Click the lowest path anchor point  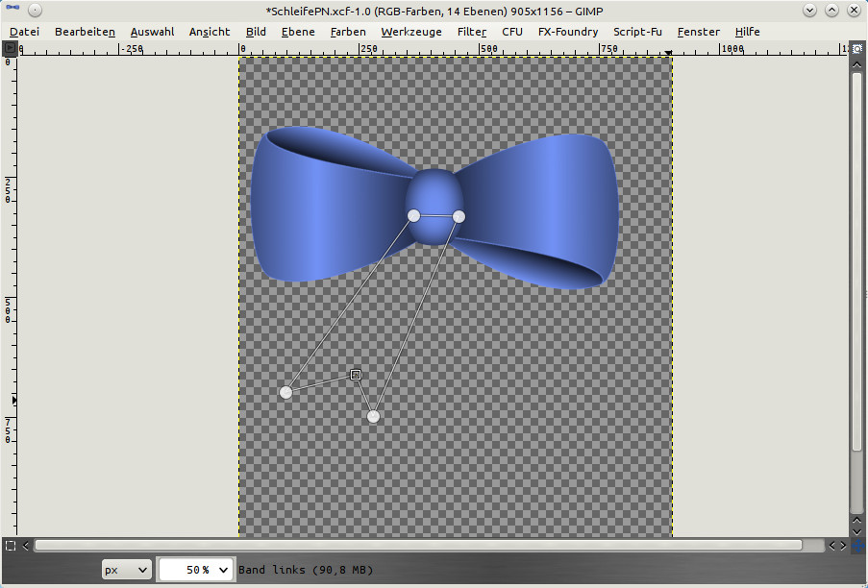373,416
